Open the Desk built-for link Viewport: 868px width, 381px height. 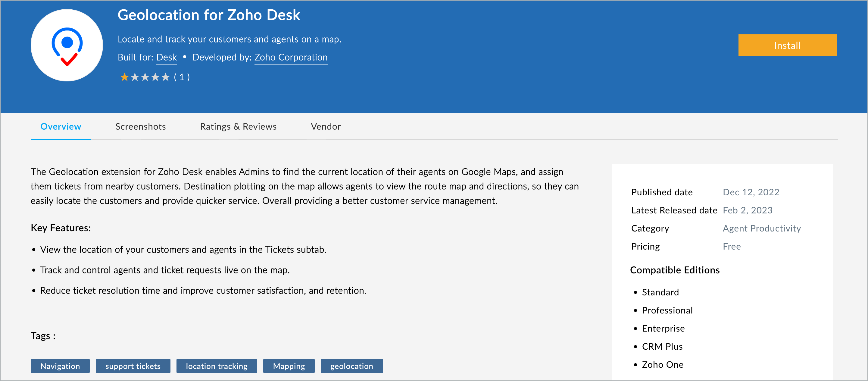pyautogui.click(x=167, y=57)
